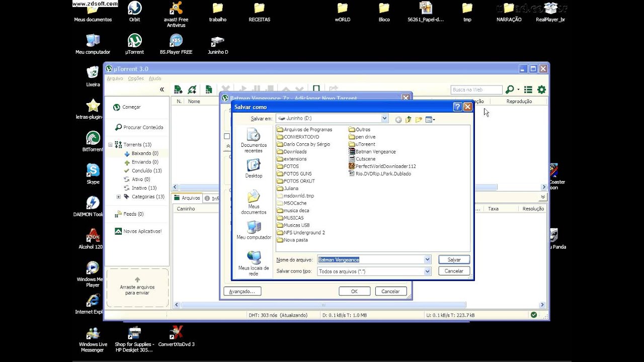This screenshot has height=362, width=644.
Task: Open the view menu icon in Salvar como
Action: [x=430, y=120]
